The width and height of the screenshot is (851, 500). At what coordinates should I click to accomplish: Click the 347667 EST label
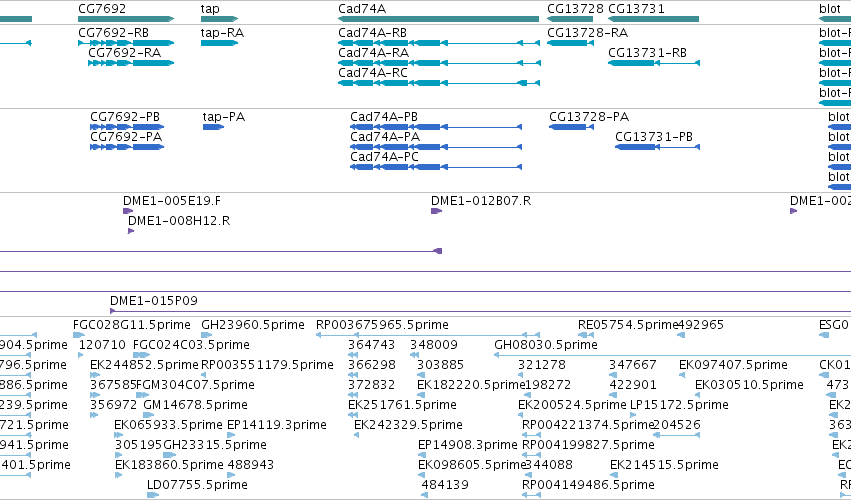[x=632, y=365]
